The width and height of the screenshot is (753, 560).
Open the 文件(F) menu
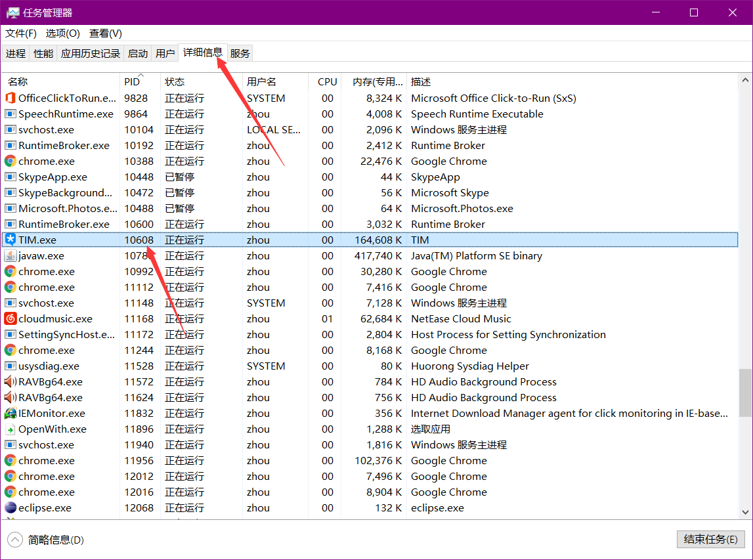click(21, 33)
